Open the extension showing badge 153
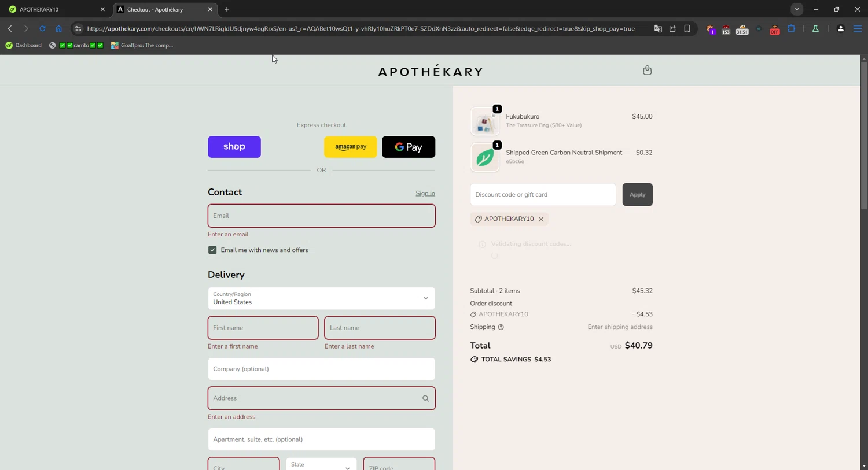The height and width of the screenshot is (470, 868). click(726, 29)
